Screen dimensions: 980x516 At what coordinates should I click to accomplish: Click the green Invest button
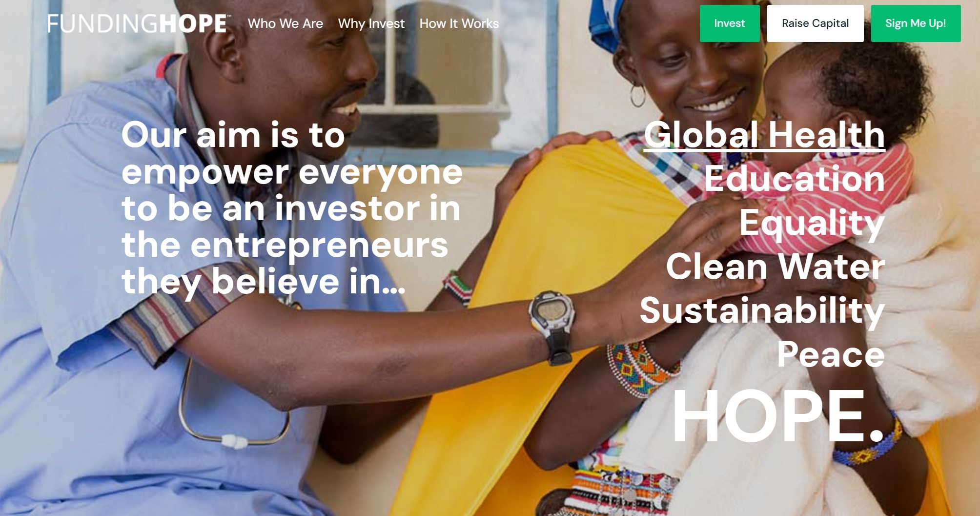(730, 23)
